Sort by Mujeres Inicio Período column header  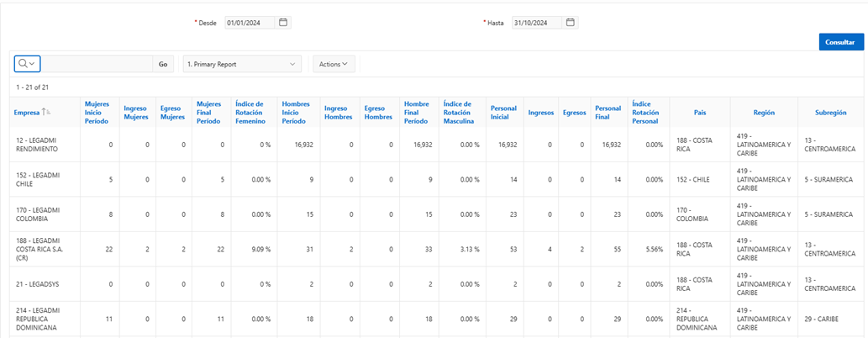[x=97, y=112]
